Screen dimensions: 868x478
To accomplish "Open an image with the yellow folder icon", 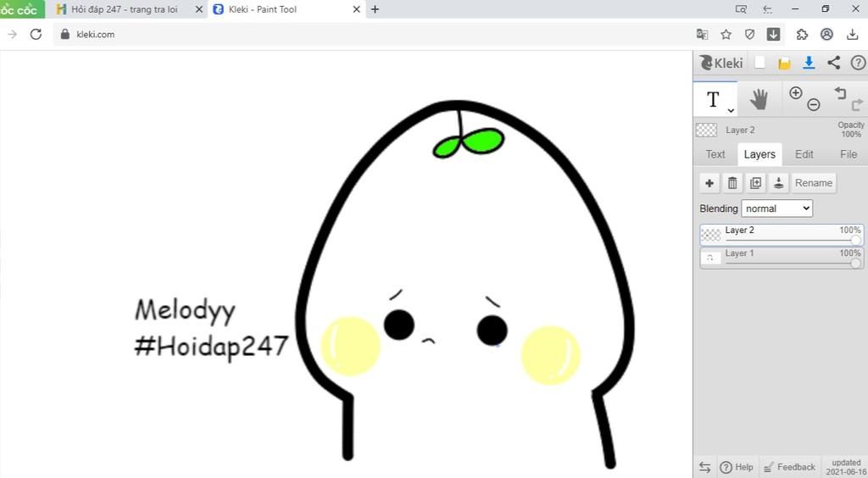I will [784, 63].
